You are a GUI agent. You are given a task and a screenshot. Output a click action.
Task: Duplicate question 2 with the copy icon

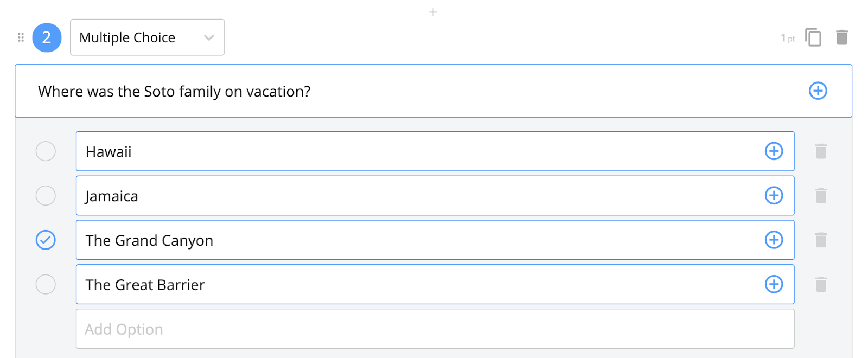tap(813, 37)
